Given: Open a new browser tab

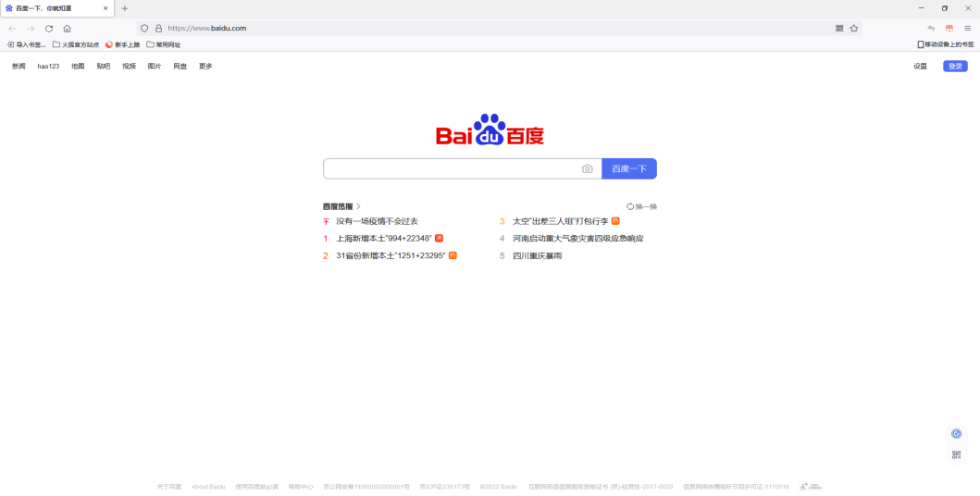Looking at the screenshot, I should [125, 8].
